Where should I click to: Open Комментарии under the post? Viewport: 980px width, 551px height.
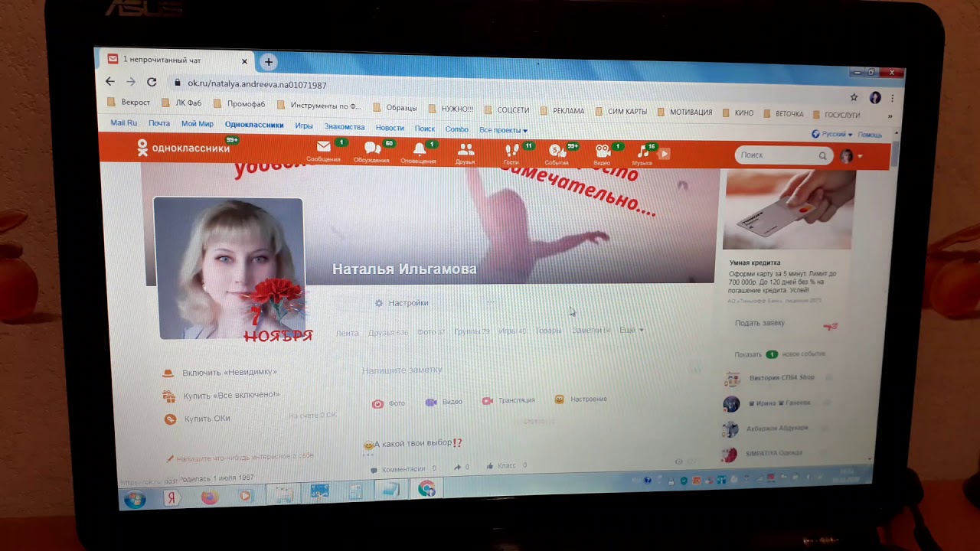[403, 469]
